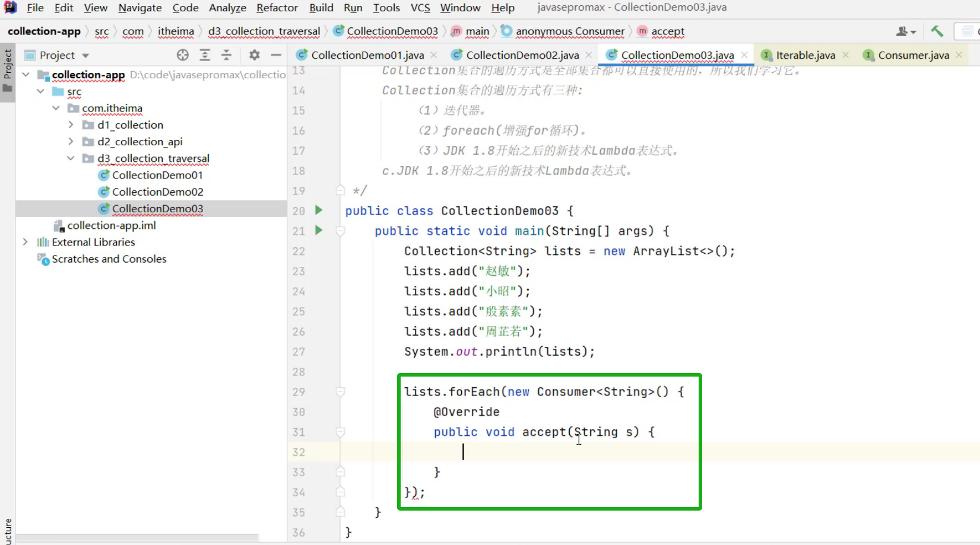
Task: Open the View menu
Action: (96, 8)
